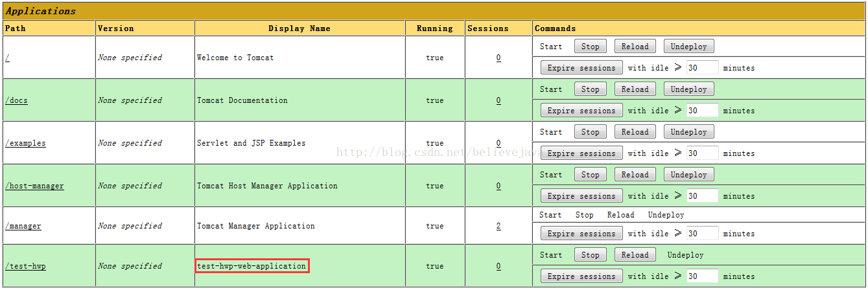Undeploy the /host-manager application
Screen dimensions: 868x290
(x=689, y=175)
